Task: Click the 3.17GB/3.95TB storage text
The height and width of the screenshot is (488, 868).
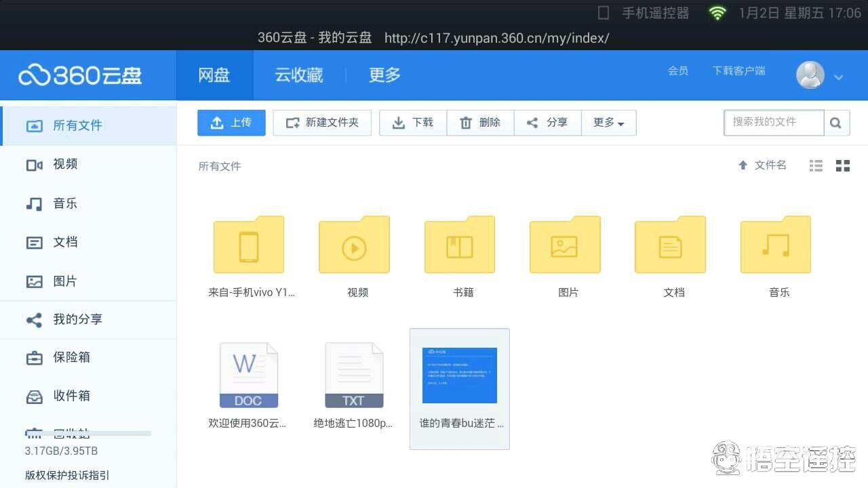Action: pyautogui.click(x=62, y=451)
